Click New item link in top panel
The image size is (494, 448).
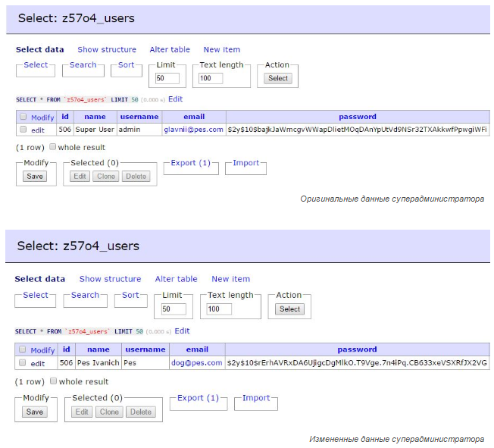click(x=222, y=49)
